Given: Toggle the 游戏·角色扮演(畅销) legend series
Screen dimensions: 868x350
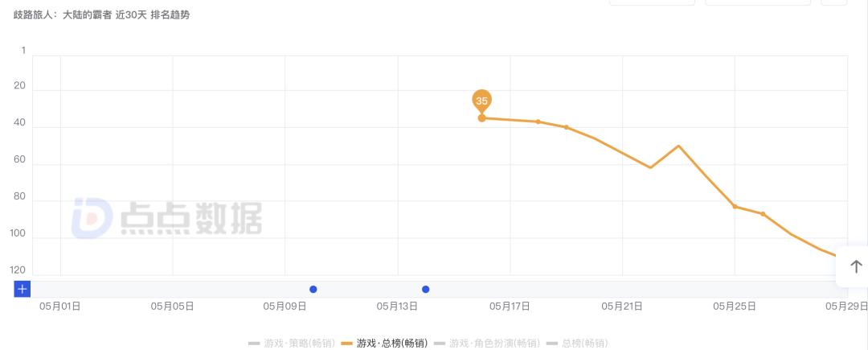Looking at the screenshot, I should coord(491,344).
